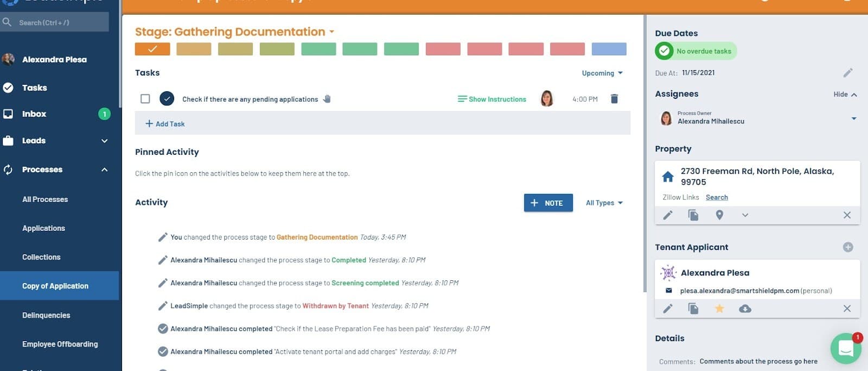This screenshot has width=868, height=371.
Task: Click the Processes cycle icon
Action: click(8, 169)
